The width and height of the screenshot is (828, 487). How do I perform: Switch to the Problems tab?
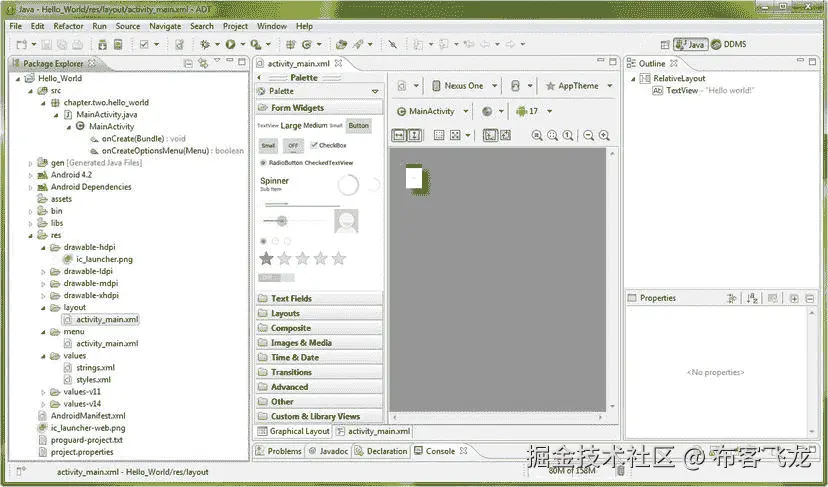pyautogui.click(x=278, y=451)
